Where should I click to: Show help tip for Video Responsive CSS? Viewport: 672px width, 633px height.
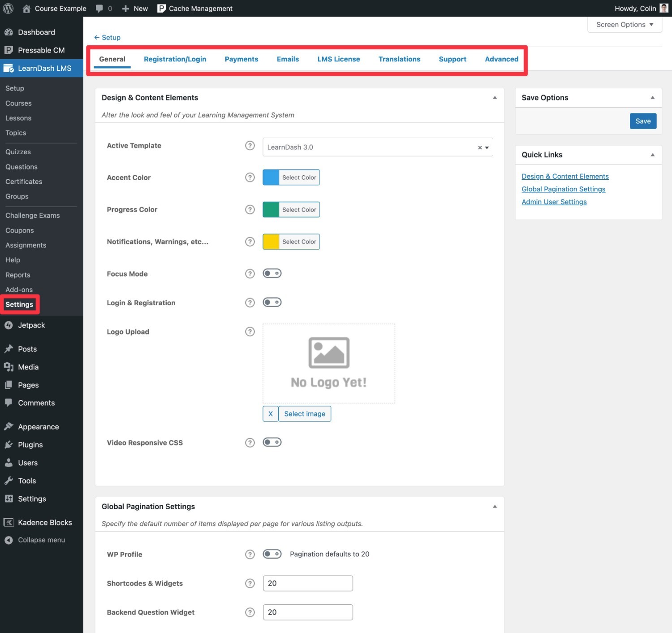(x=250, y=442)
